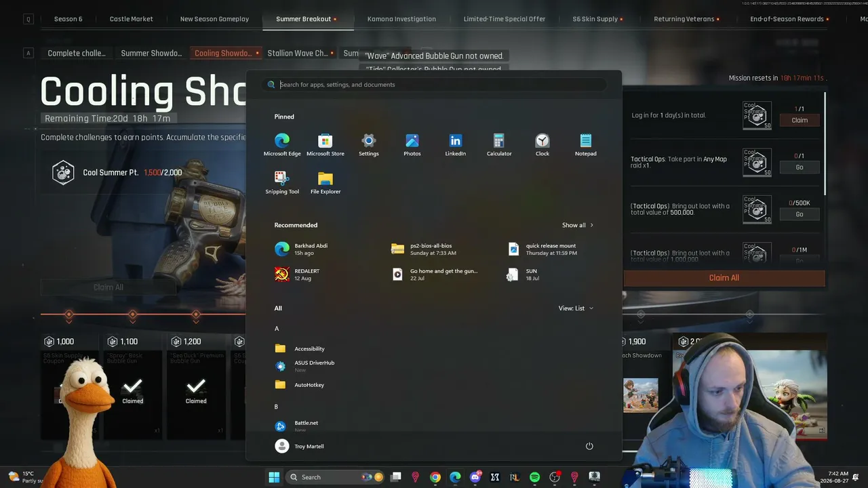Screen dimensions: 868x488
Task: Click the taskbar Search box
Action: click(x=336, y=477)
